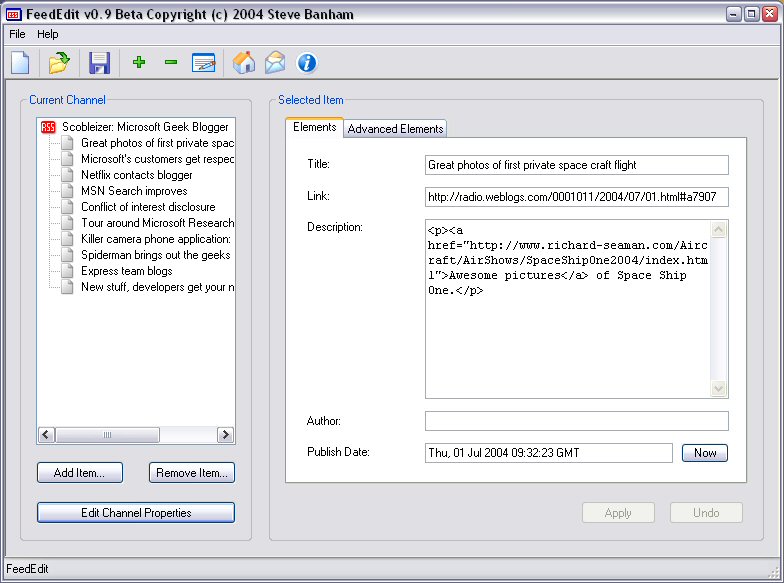Click the Apply button
The image size is (784, 583).
618,512
